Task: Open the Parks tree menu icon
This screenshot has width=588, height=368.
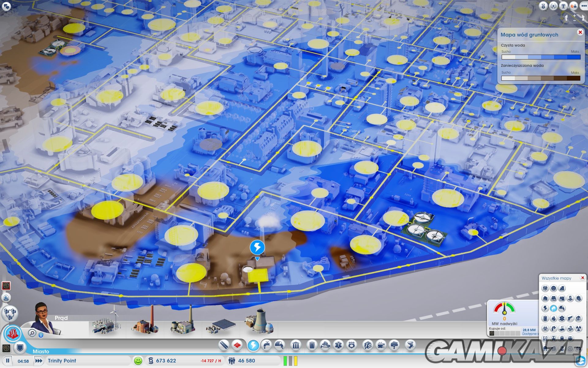Action: coord(394,345)
